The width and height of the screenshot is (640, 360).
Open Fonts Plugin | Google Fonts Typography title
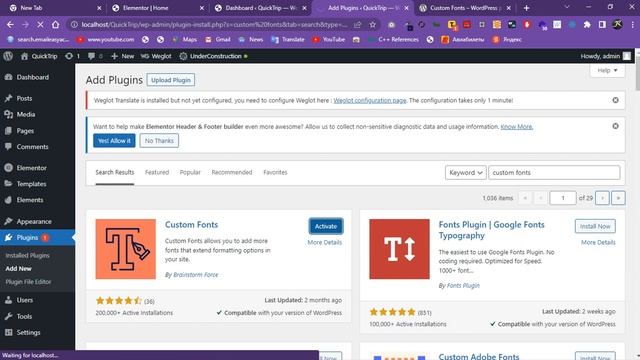click(491, 230)
